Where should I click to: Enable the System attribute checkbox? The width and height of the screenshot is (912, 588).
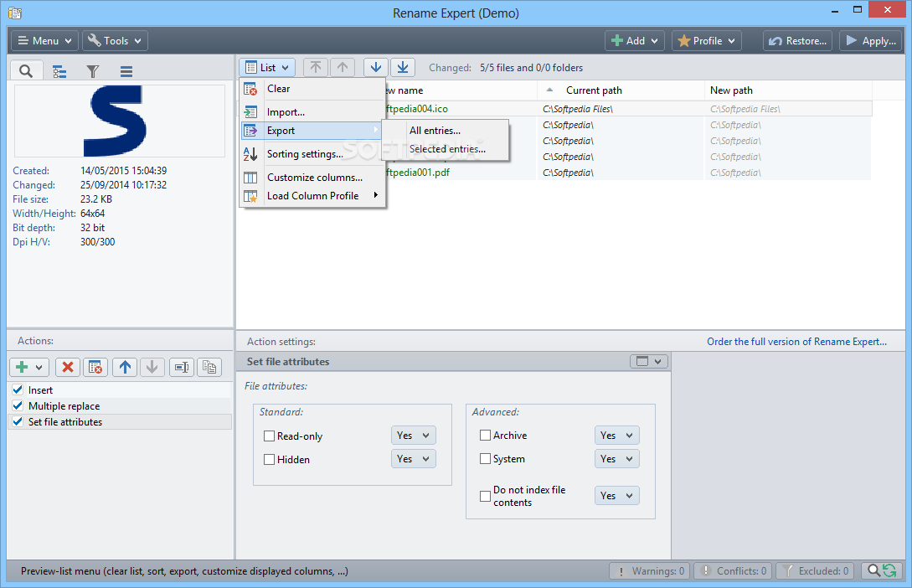(x=485, y=459)
